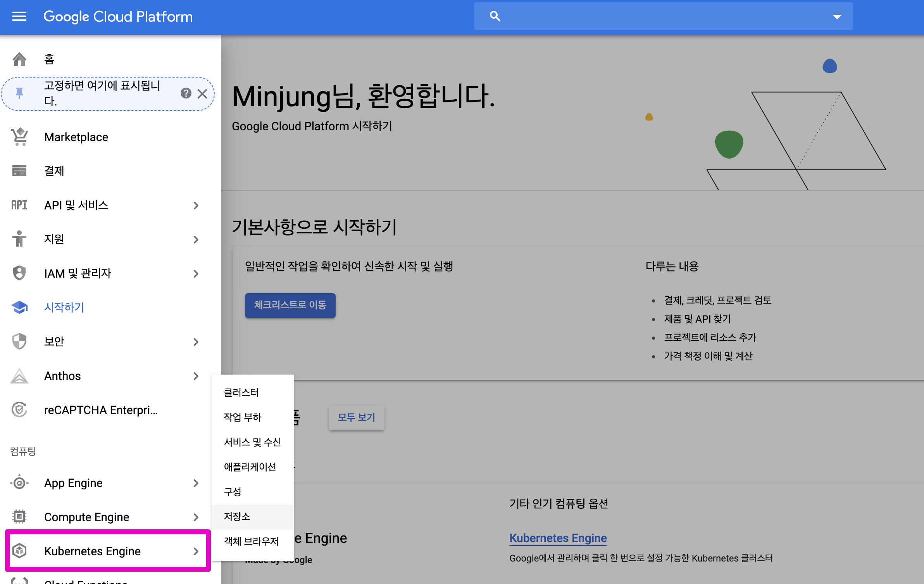Viewport: 924px width, 584px height.
Task: Select 서비스 및 수신 from the submenu
Action: point(253,442)
